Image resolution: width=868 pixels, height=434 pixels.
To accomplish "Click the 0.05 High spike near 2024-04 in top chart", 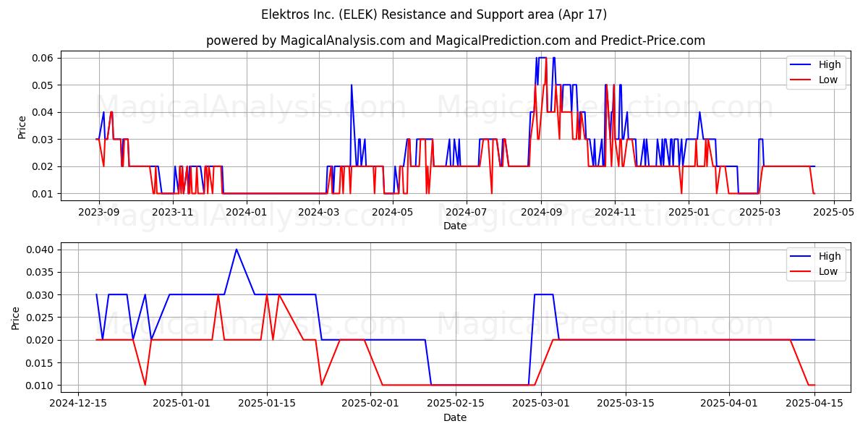I will click(x=352, y=85).
